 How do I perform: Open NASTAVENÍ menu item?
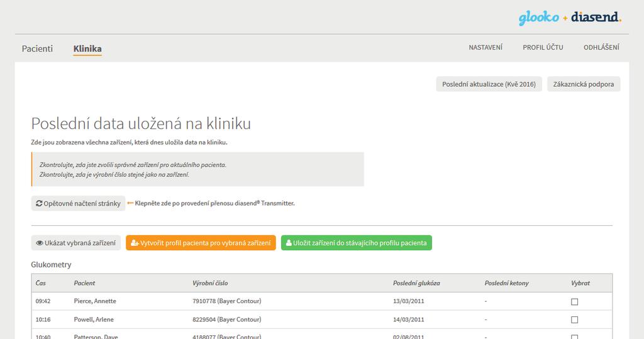coord(486,47)
